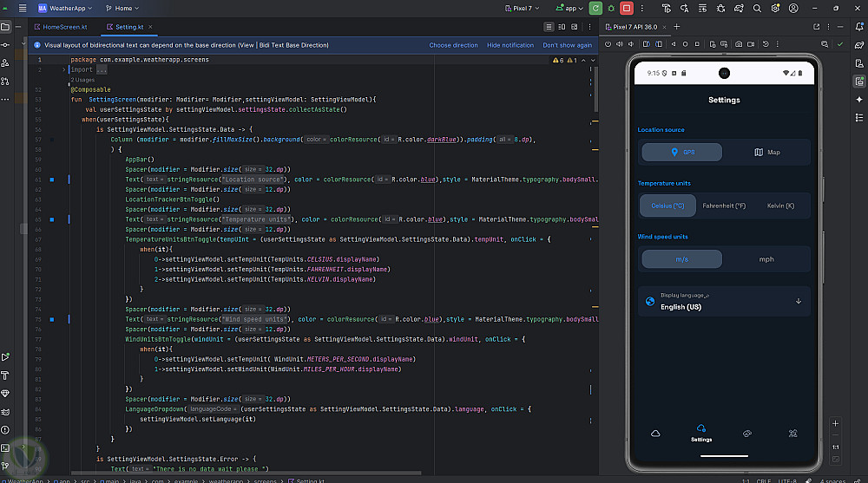Open the Project folder tool window
This screenshot has height=483, width=868.
[x=5, y=27]
